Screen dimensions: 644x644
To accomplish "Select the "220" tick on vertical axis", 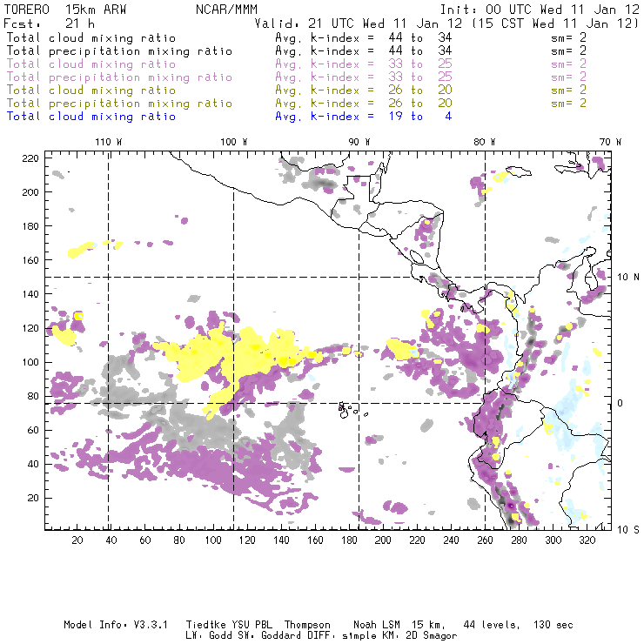I will coord(30,158).
